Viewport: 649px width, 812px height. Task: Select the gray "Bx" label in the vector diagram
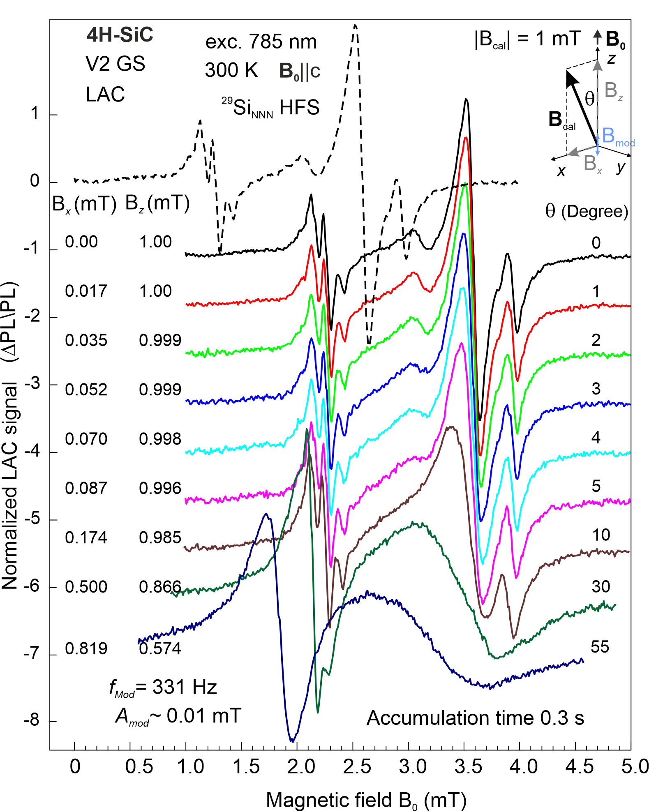[x=593, y=164]
